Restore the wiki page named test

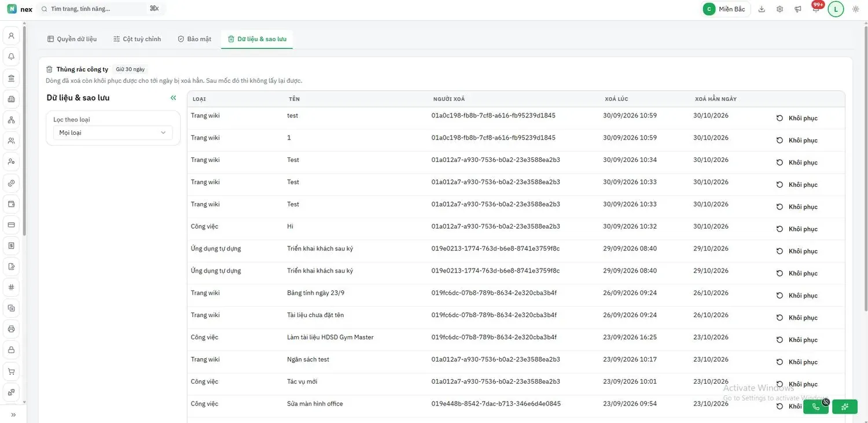click(797, 118)
